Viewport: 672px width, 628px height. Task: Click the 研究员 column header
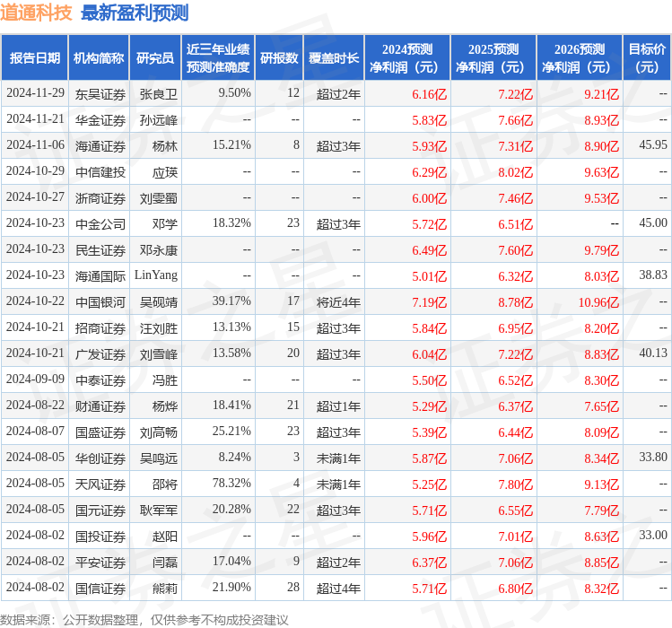click(154, 58)
